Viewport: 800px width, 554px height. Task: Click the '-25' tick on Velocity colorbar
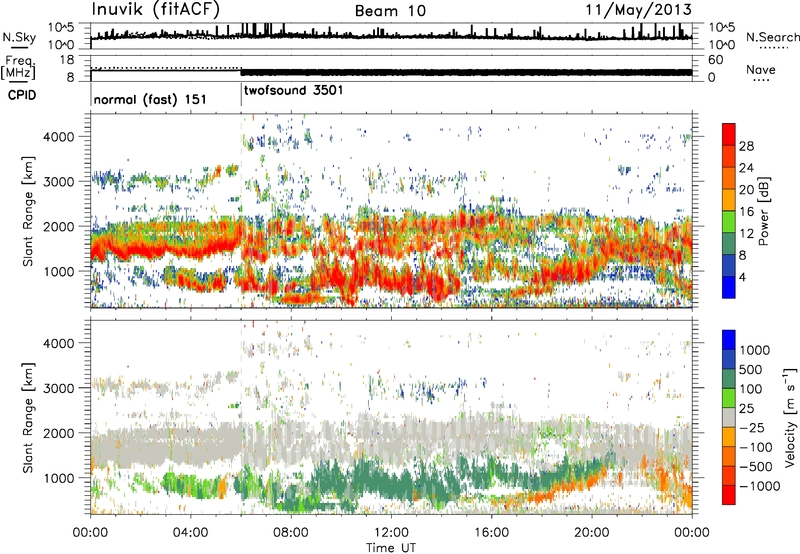pyautogui.click(x=751, y=427)
